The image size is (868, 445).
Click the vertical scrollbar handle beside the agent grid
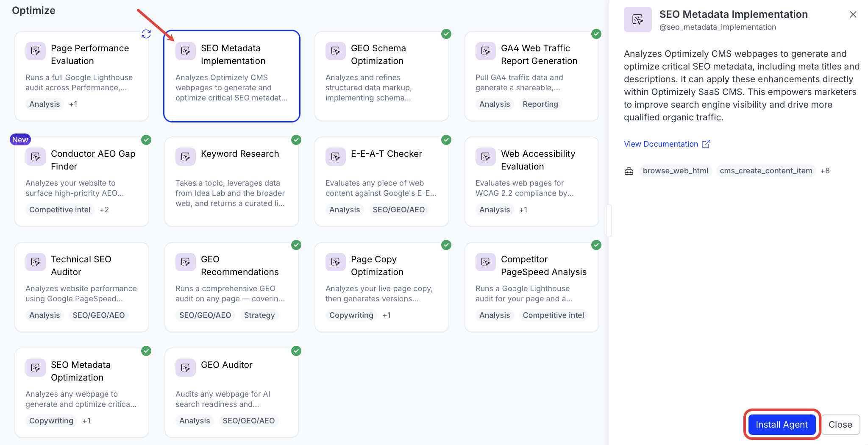coord(609,221)
